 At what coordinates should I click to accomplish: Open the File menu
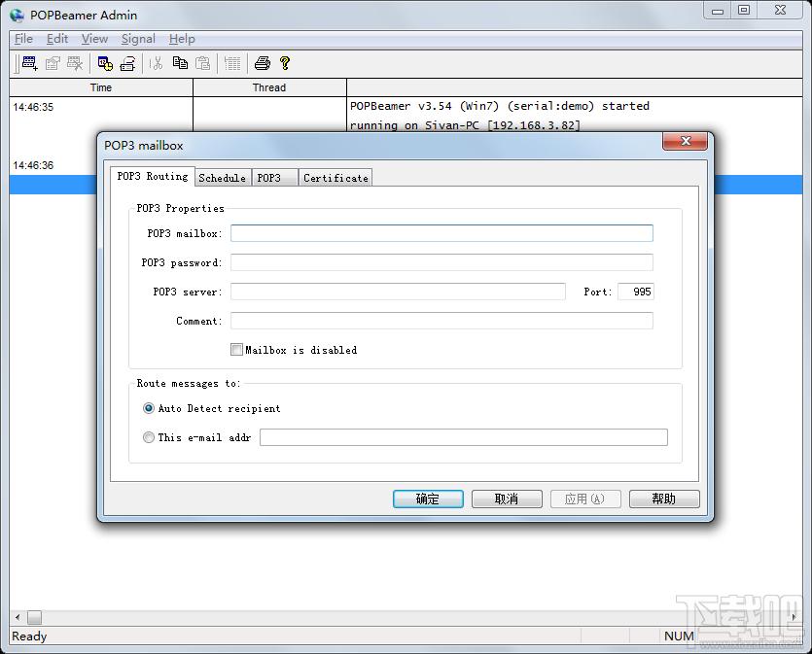[23, 39]
